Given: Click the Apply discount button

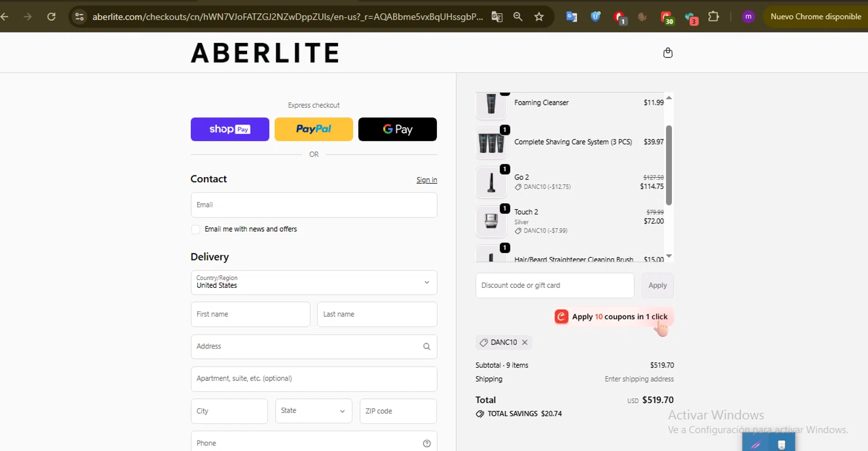Looking at the screenshot, I should pyautogui.click(x=657, y=285).
